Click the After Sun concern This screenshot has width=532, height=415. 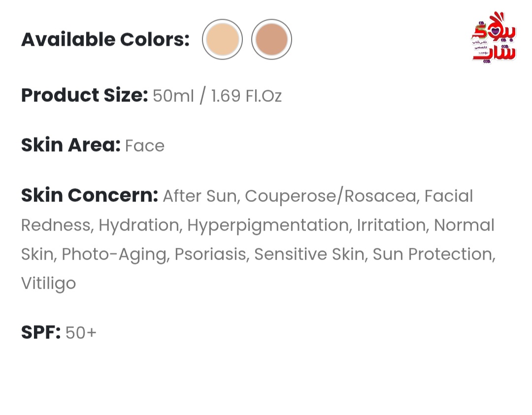(x=200, y=196)
